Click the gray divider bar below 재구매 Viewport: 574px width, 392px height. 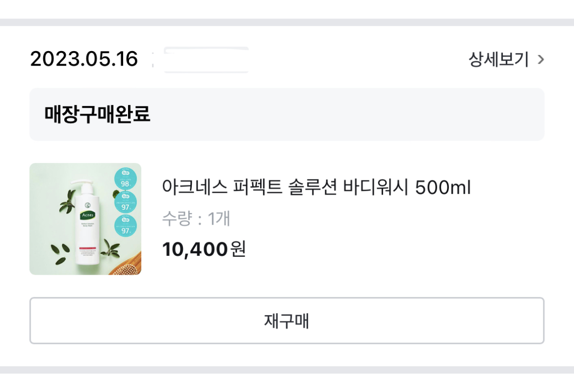point(287,370)
